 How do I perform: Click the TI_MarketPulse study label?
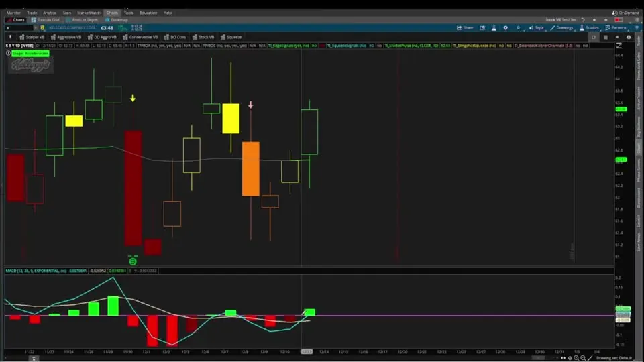pyautogui.click(x=411, y=46)
